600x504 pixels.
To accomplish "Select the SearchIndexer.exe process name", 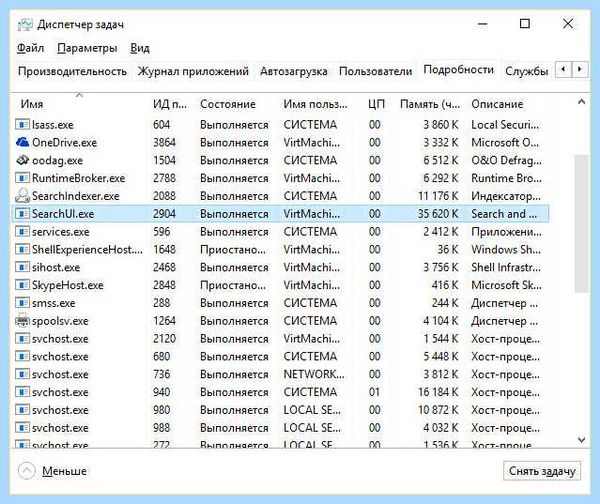I will pos(76,196).
